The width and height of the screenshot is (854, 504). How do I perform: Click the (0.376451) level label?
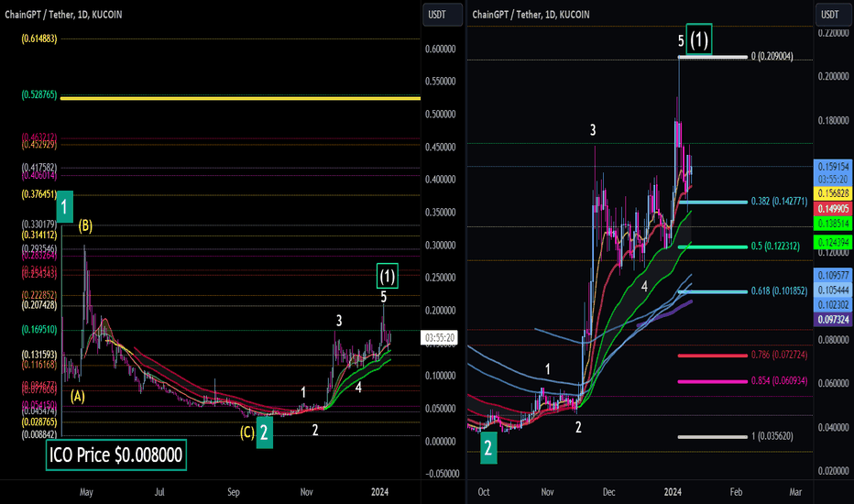click(x=39, y=194)
